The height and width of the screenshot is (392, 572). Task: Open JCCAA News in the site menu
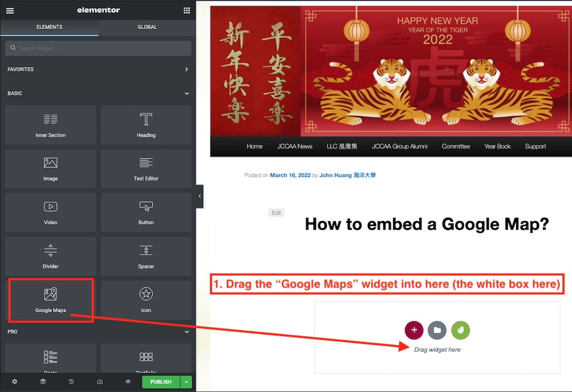coord(294,146)
